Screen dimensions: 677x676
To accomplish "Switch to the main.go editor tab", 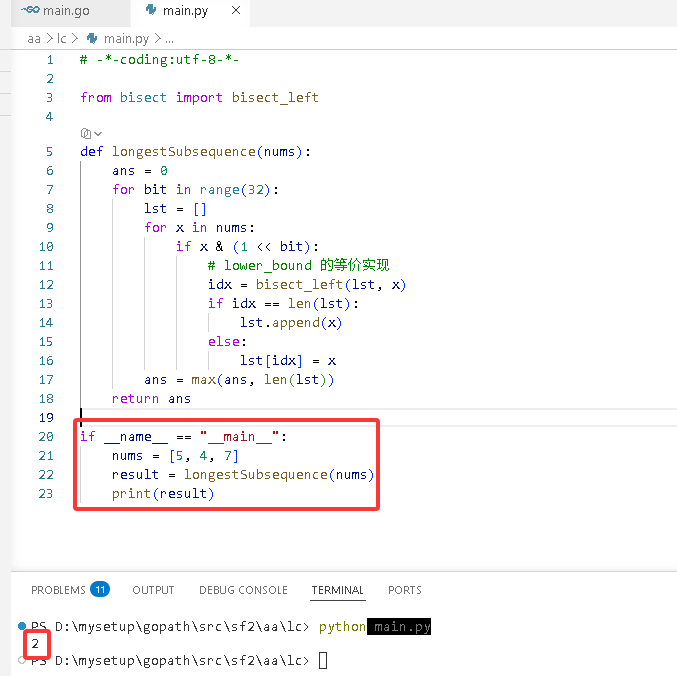I will pyautogui.click(x=70, y=11).
